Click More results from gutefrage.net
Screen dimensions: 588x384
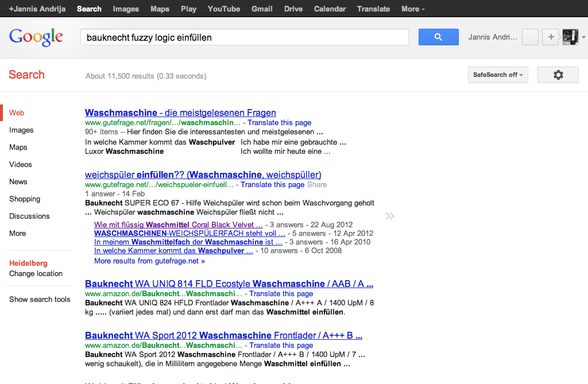[150, 261]
